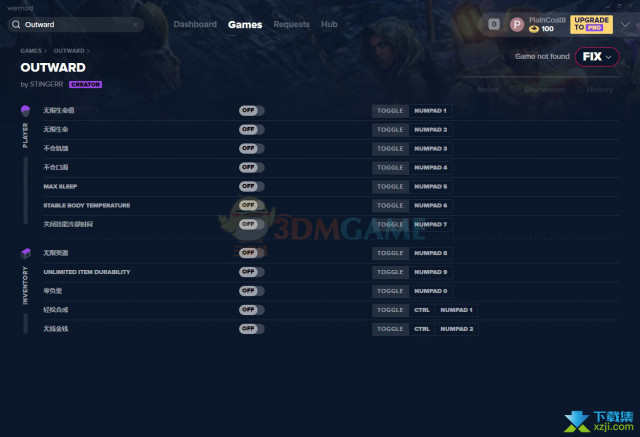Click the gold coin icon beside 100
The image size is (640, 437).
(x=533, y=29)
